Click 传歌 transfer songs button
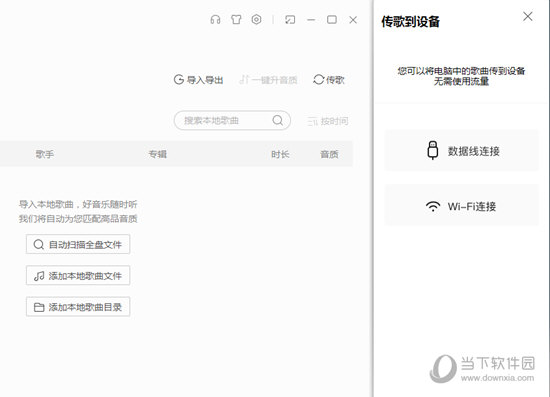 tap(329, 80)
